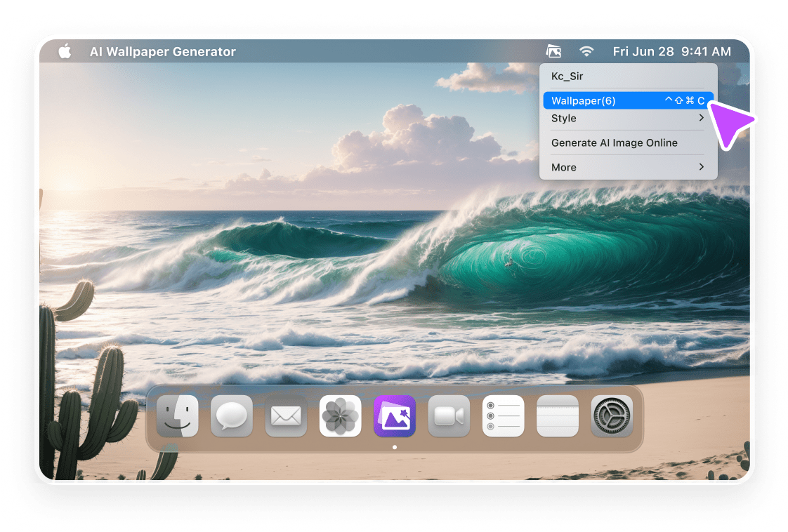The height and width of the screenshot is (532, 788).
Task: Click the Wi-Fi status icon
Action: 586,51
